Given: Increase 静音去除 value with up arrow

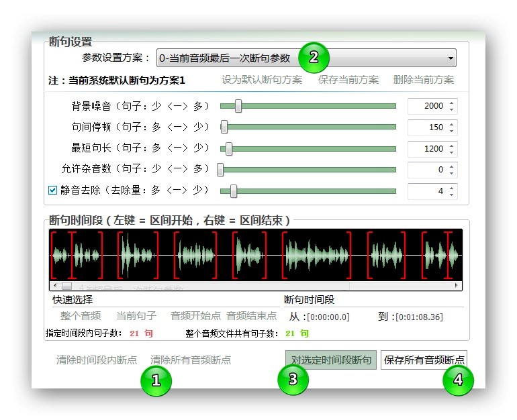Looking at the screenshot, I should (x=452, y=187).
